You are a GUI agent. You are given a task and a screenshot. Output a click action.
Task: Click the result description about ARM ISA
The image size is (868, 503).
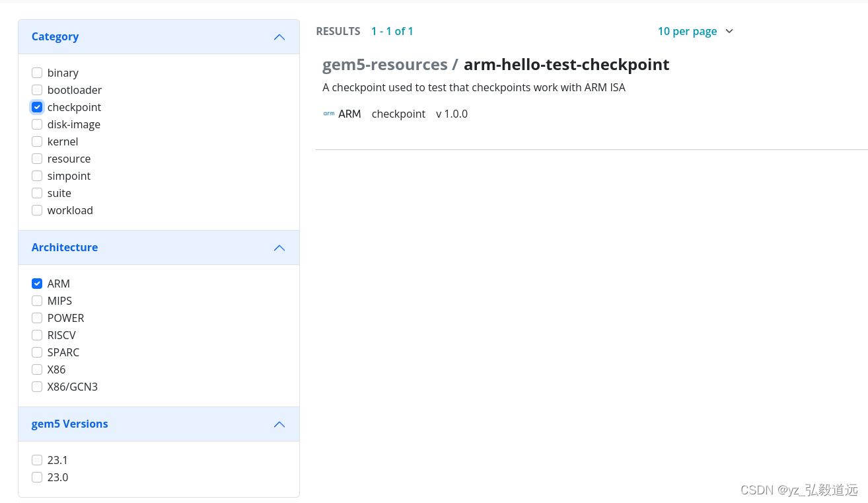[474, 87]
